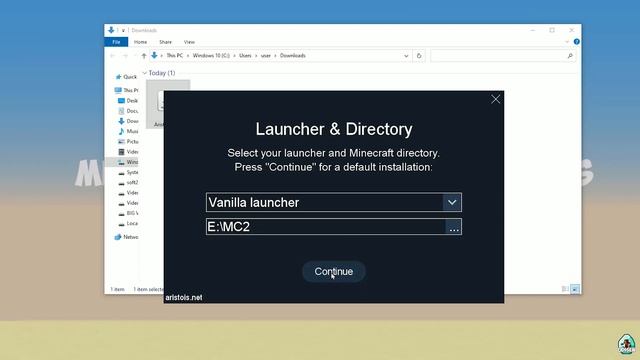Click the Downloads arrow icon in address bar

154,56
